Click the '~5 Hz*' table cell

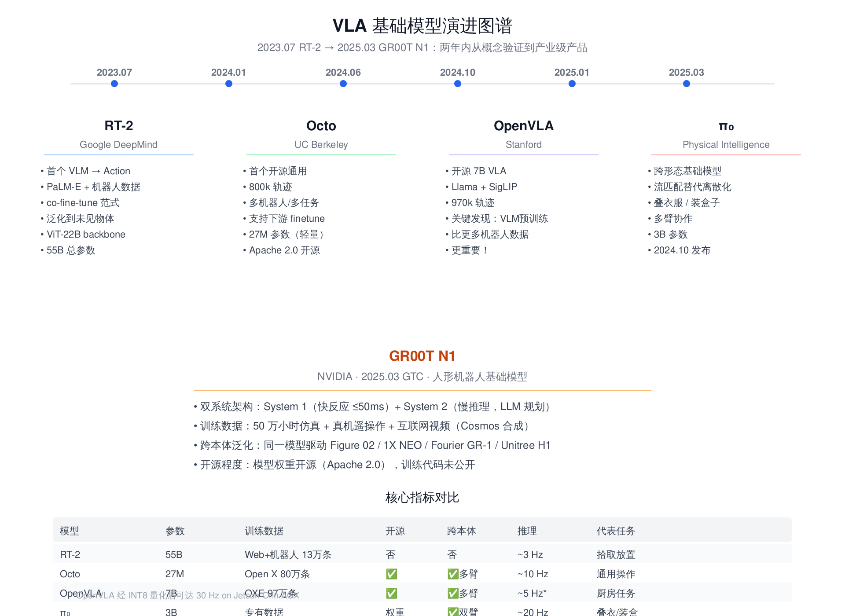(x=532, y=593)
